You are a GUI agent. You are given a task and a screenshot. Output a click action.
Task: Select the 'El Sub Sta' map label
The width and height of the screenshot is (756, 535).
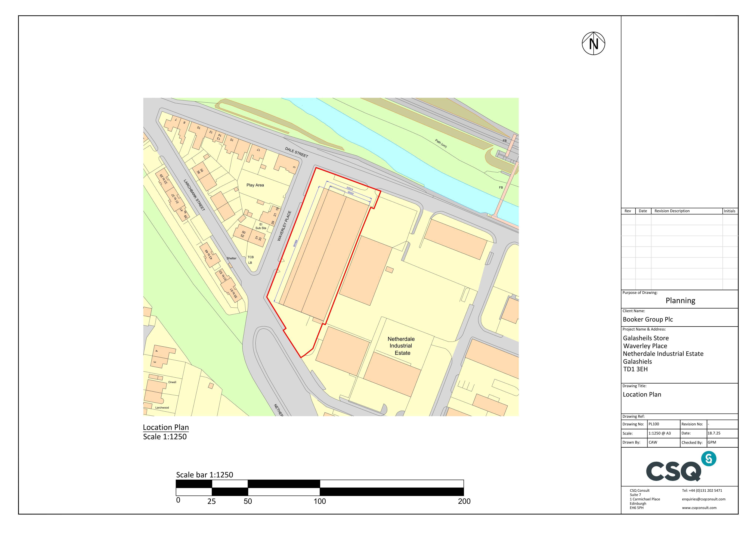point(261,226)
